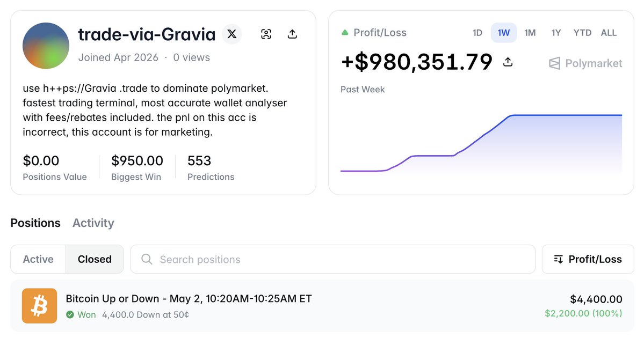Click the 553 Predictions count

[x=199, y=161]
